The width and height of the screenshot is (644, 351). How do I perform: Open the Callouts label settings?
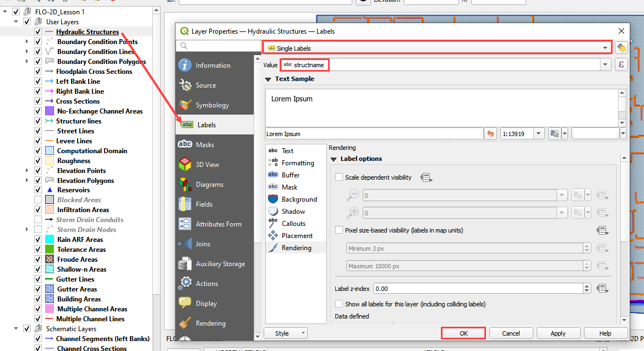293,224
